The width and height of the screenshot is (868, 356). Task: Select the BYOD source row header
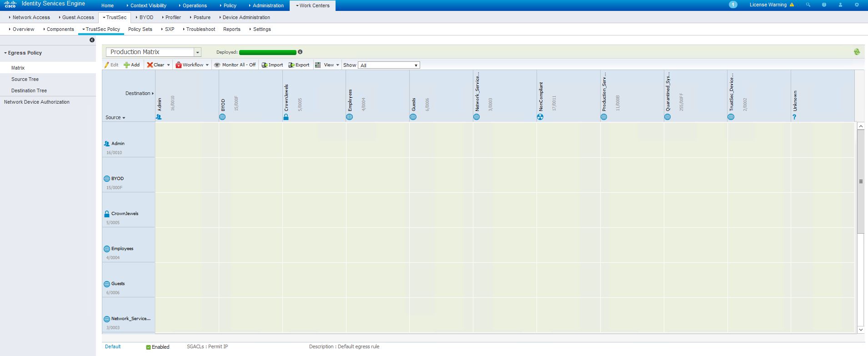[x=129, y=175]
